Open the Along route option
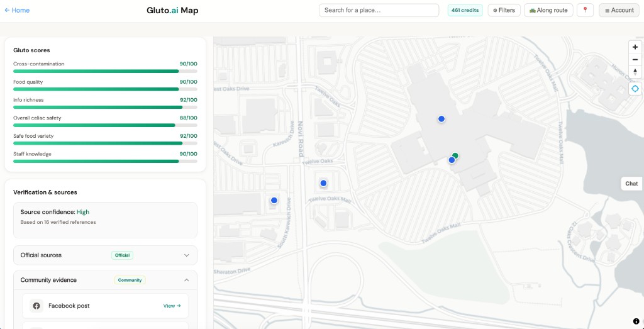The height and width of the screenshot is (329, 644). point(548,10)
